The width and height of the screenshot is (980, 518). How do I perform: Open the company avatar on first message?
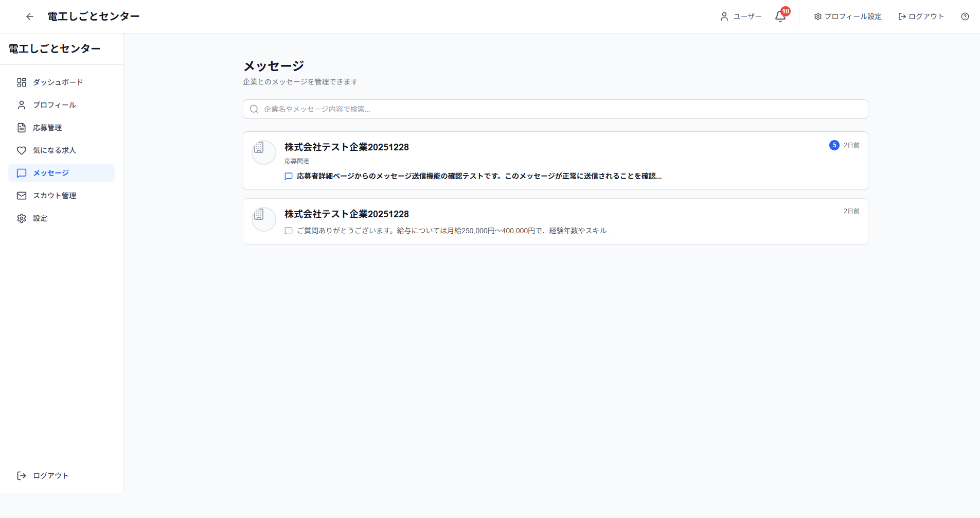(263, 152)
